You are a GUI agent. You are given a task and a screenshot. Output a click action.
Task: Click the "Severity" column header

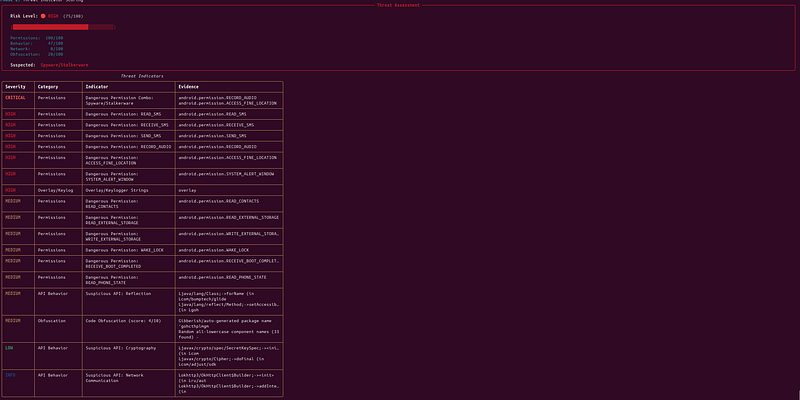[15, 87]
